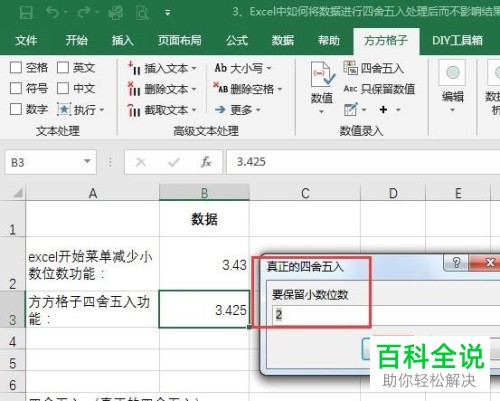Click the fx insert function icon

(206, 162)
